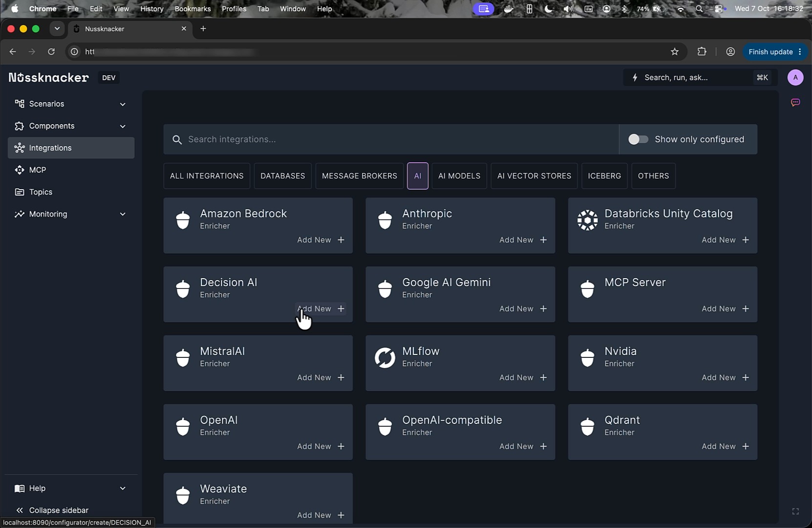The height and width of the screenshot is (528, 812).
Task: Open the Scenarios sidebar icon
Action: (x=20, y=104)
